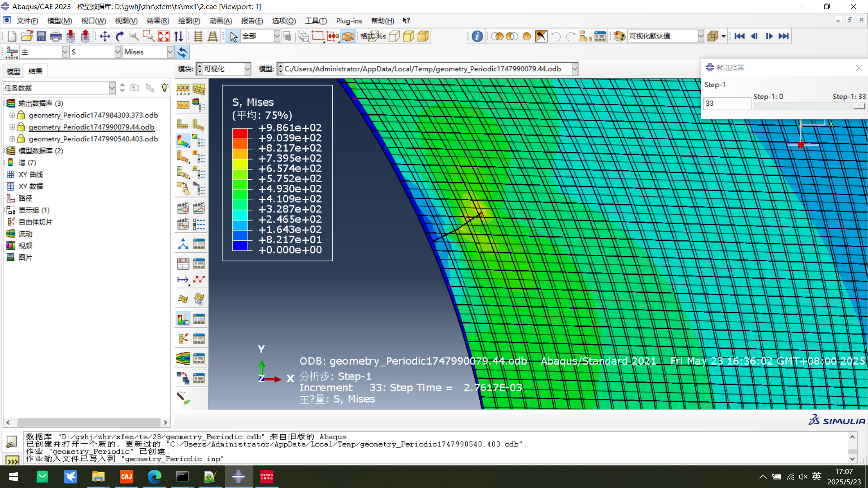Select the Pan view tool
Viewport: 868px width, 488px height.
click(x=105, y=36)
